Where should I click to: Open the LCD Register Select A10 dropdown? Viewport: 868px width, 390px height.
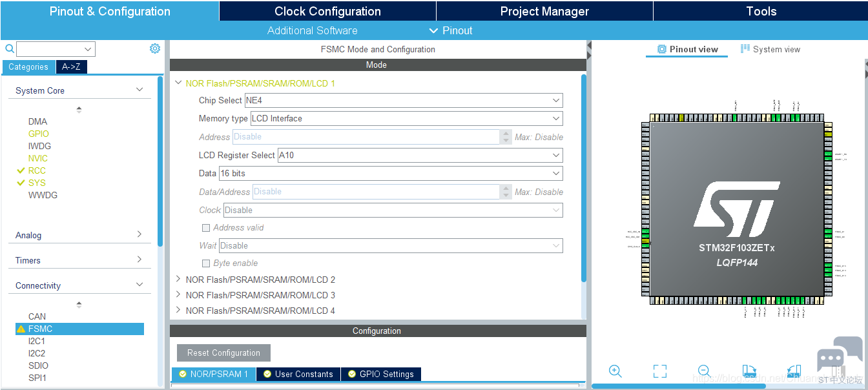(x=420, y=156)
